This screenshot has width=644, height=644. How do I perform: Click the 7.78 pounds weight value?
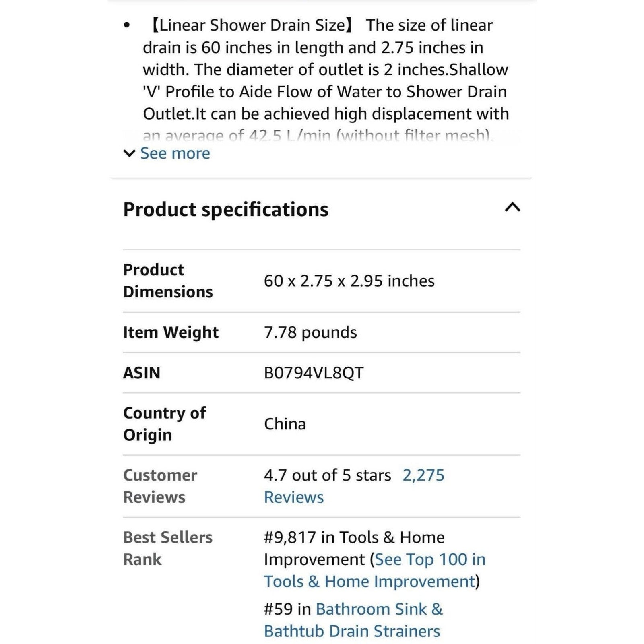click(x=310, y=332)
